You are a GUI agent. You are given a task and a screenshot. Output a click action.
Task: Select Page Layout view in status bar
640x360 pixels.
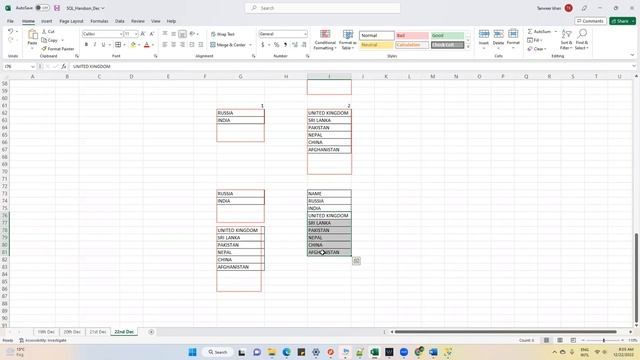point(560,340)
